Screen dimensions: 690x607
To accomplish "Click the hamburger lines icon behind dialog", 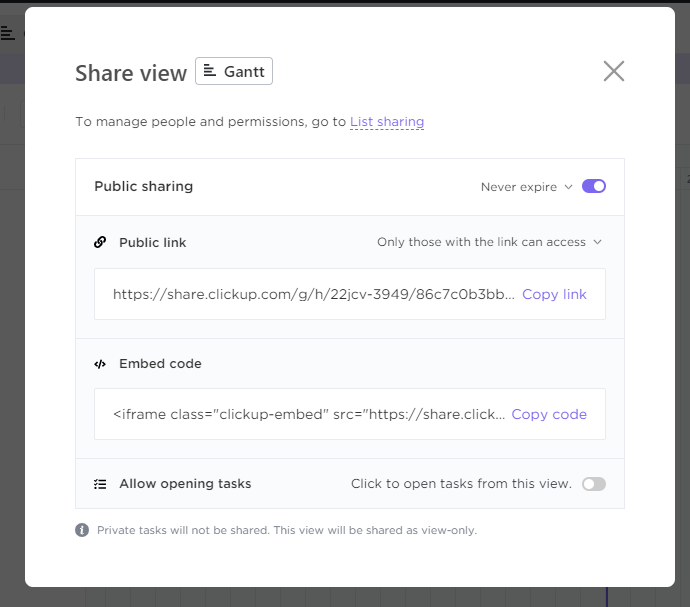I will coord(7,33).
